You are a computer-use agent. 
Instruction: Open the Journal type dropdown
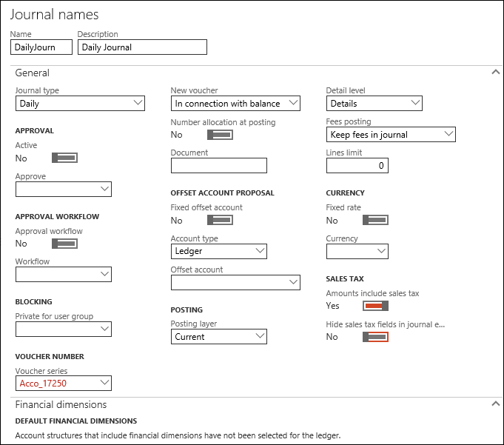(80, 104)
